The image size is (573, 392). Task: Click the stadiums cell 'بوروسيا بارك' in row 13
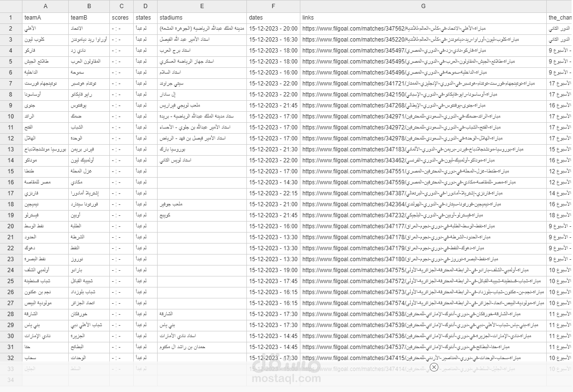(202, 149)
